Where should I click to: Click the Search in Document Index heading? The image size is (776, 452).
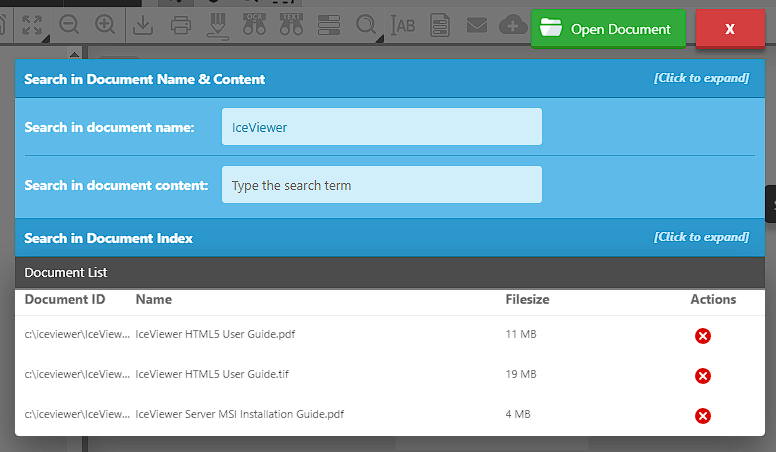(108, 238)
